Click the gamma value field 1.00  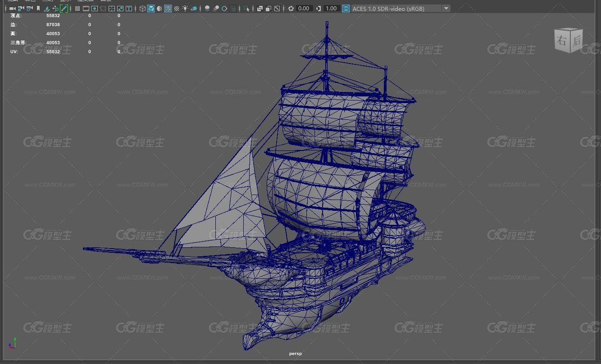click(x=332, y=8)
